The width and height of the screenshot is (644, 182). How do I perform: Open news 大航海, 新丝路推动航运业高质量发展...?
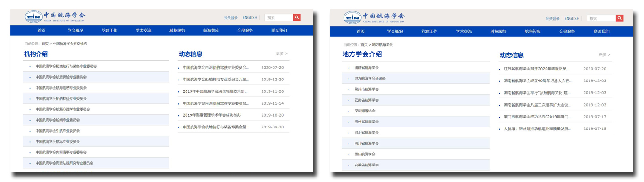[538, 129]
